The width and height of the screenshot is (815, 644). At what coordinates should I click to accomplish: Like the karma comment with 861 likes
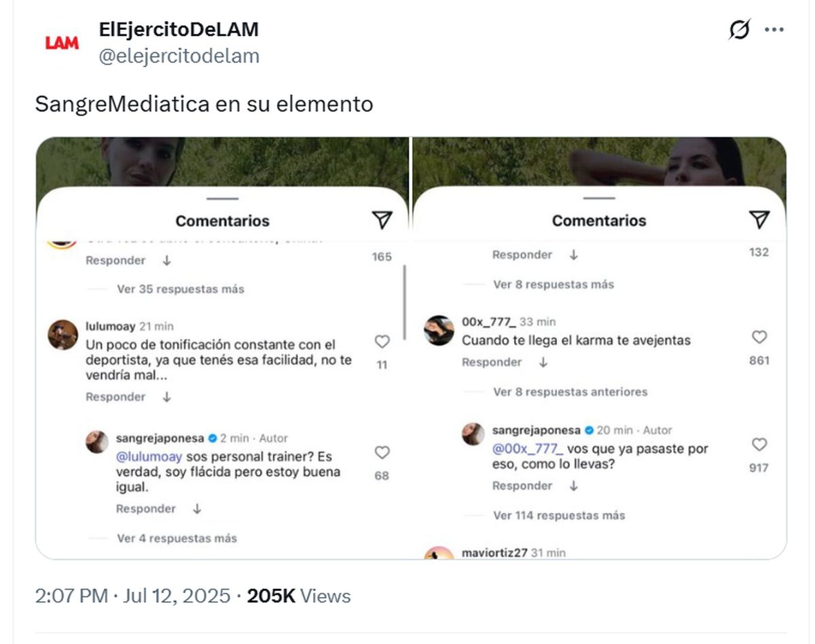759,337
